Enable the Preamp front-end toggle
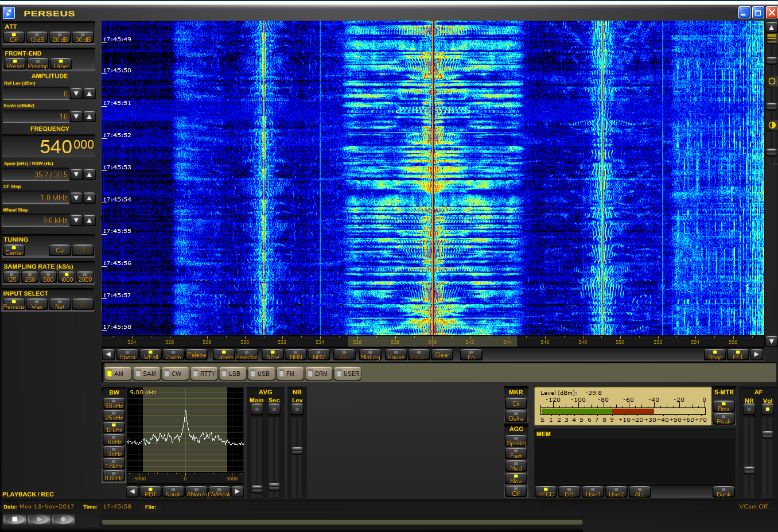This screenshot has height=532, width=778. (x=38, y=64)
